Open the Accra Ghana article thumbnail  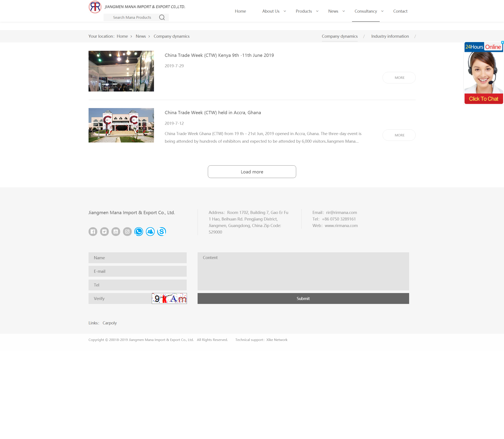tap(121, 125)
